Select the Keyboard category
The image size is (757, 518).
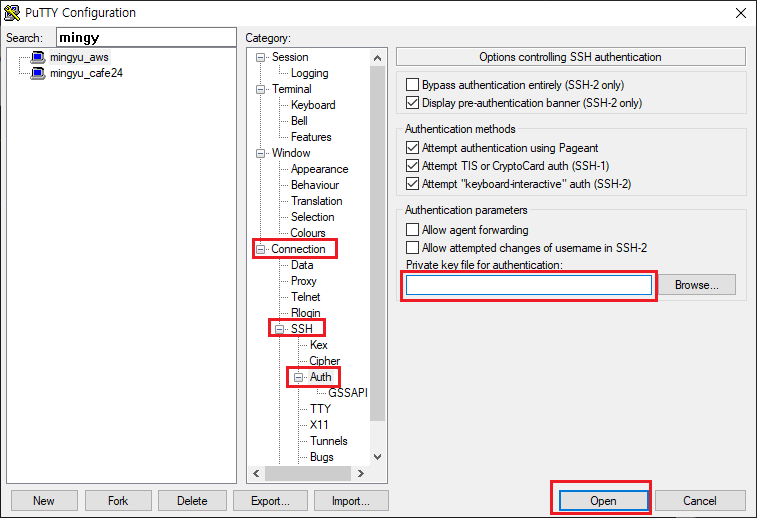pyautogui.click(x=313, y=105)
